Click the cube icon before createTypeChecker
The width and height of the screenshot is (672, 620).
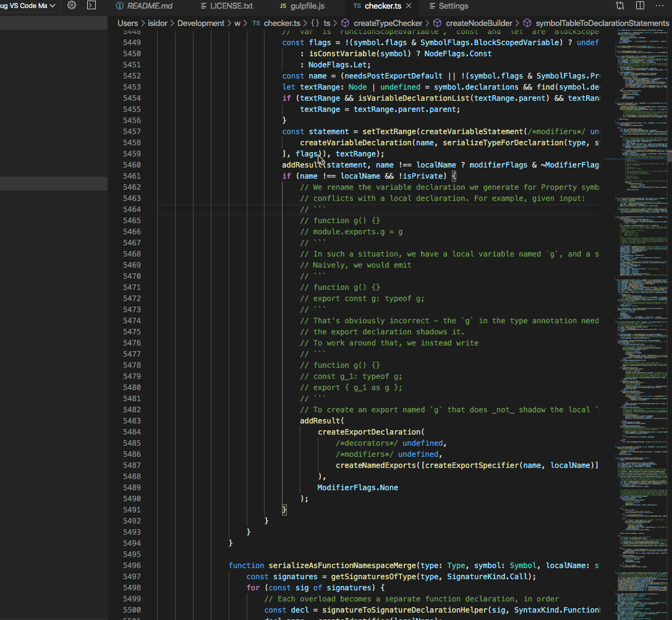click(x=345, y=23)
